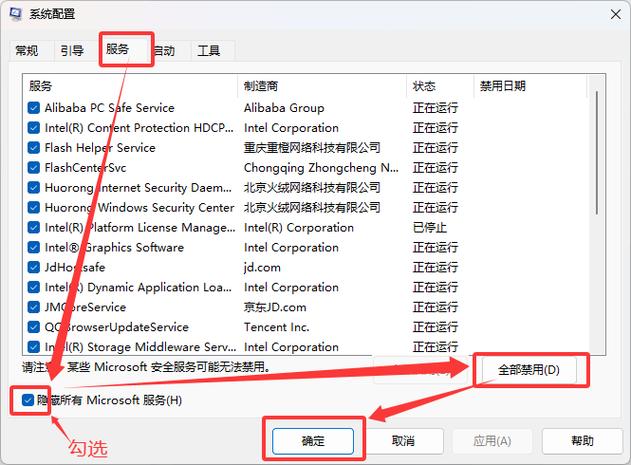This screenshot has width=631, height=465.
Task: Click the Tencent Inc. manufacturer cell
Action: pyautogui.click(x=276, y=327)
